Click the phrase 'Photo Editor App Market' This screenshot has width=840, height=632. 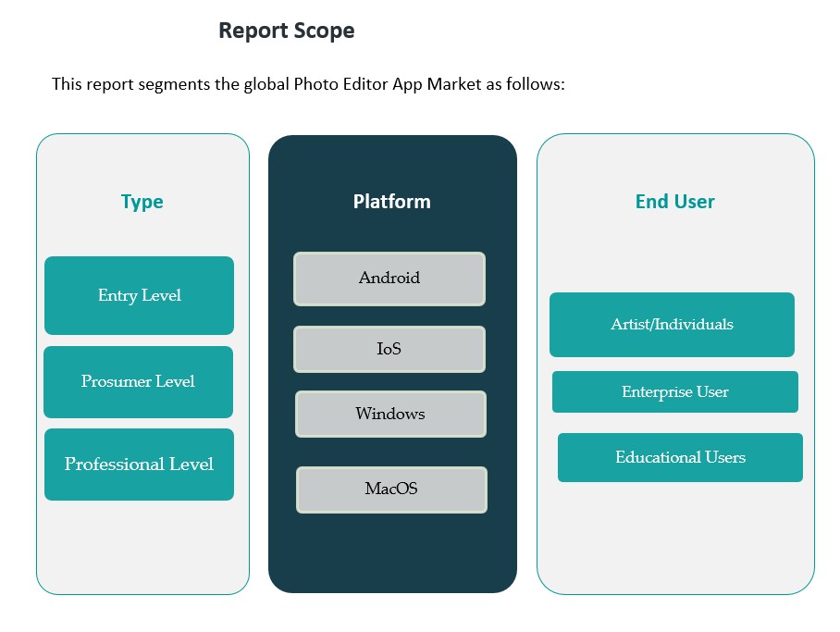(x=388, y=84)
